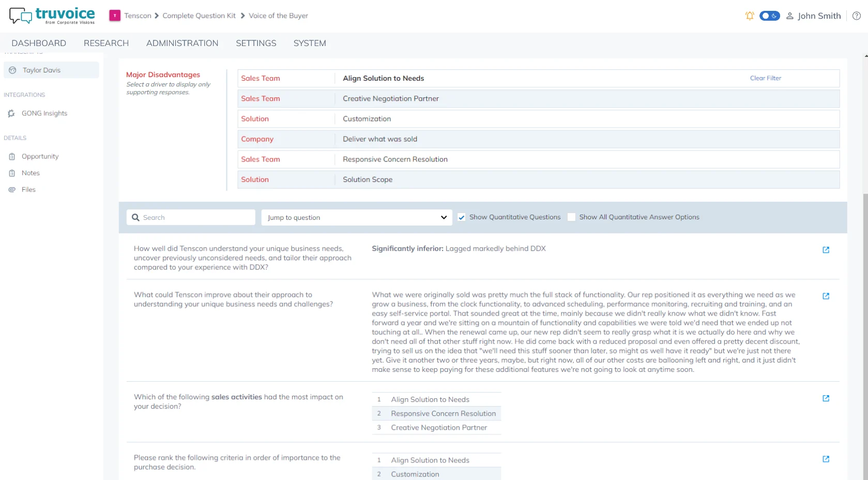Click the pink Tenscon company badge icon
The image size is (868, 480).
(115, 16)
